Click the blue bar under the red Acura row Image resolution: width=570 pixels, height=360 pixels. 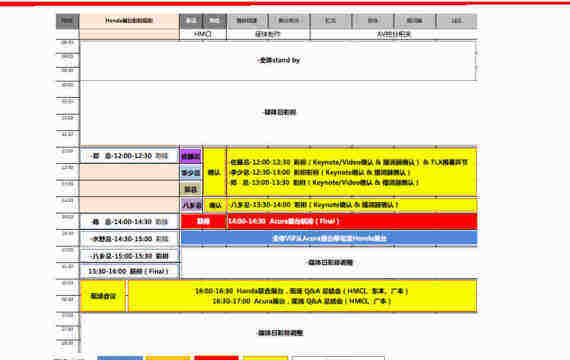click(x=329, y=238)
